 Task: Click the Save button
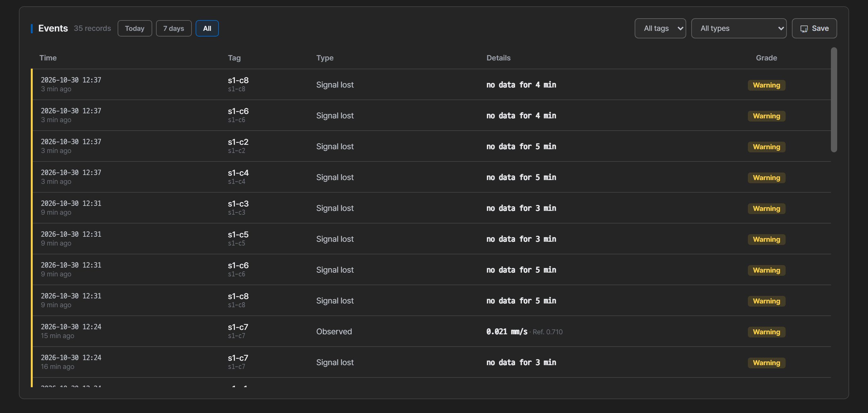point(814,28)
